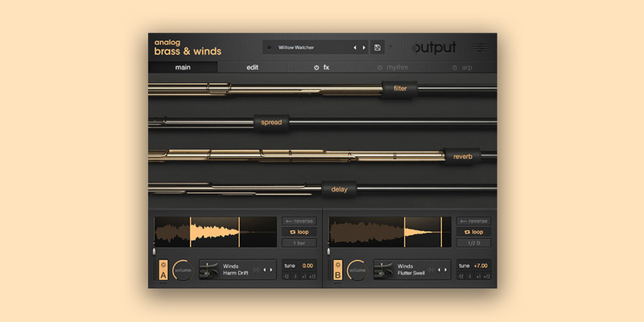The image size is (644, 322).
Task: Select previous source for layer A
Action: point(265,270)
